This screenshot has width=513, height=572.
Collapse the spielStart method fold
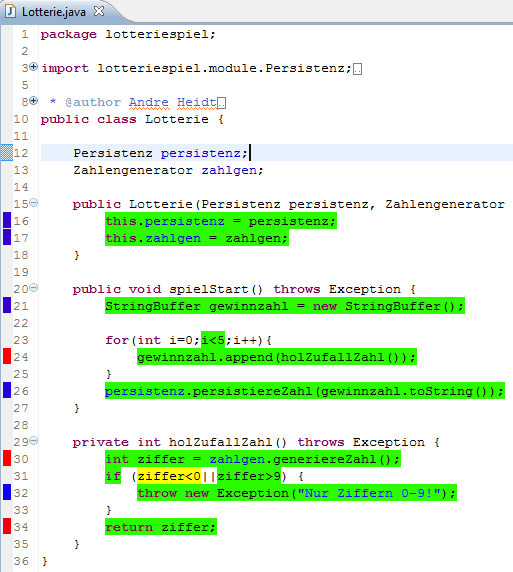pyautogui.click(x=33, y=288)
